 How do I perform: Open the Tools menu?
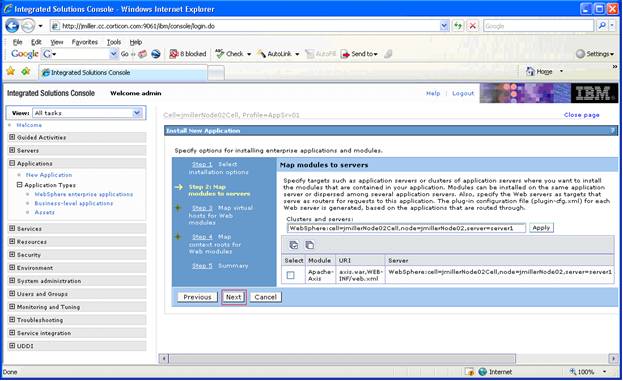click(114, 42)
